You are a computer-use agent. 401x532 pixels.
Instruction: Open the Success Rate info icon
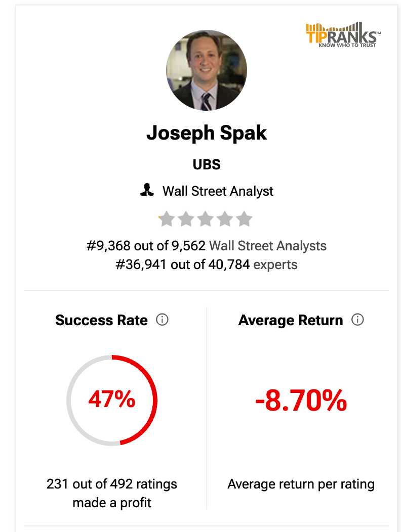162,320
